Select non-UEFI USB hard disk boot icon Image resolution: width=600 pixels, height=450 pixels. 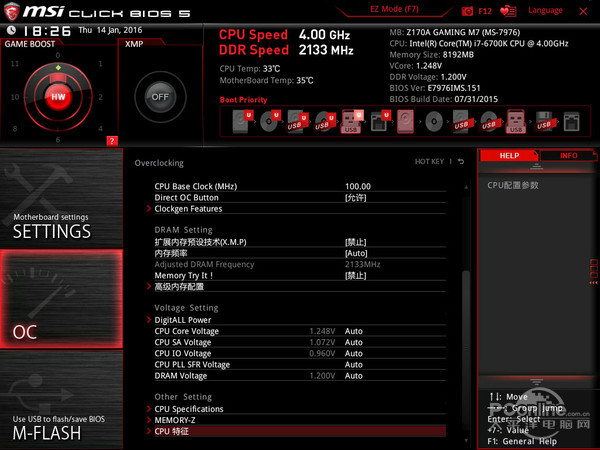point(461,122)
